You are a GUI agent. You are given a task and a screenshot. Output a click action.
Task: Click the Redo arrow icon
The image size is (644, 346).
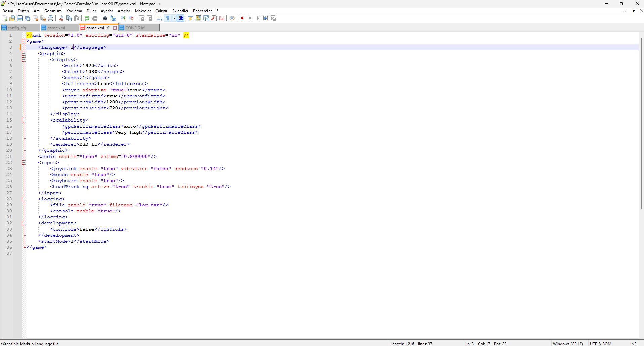pyautogui.click(x=95, y=18)
